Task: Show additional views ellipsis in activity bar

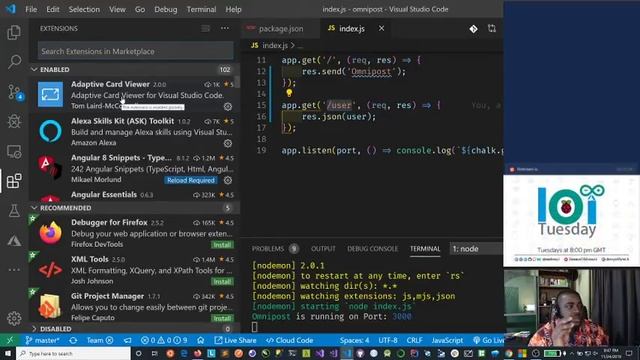Action: point(14,270)
